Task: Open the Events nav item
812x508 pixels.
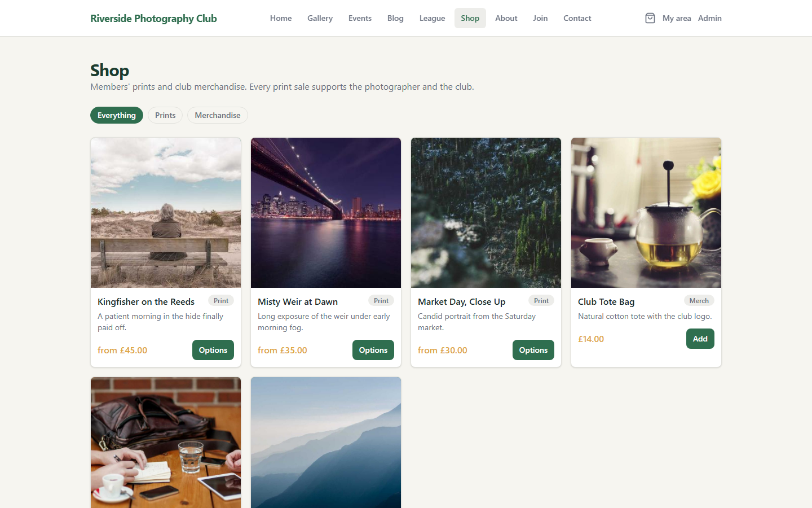Action: point(360,18)
